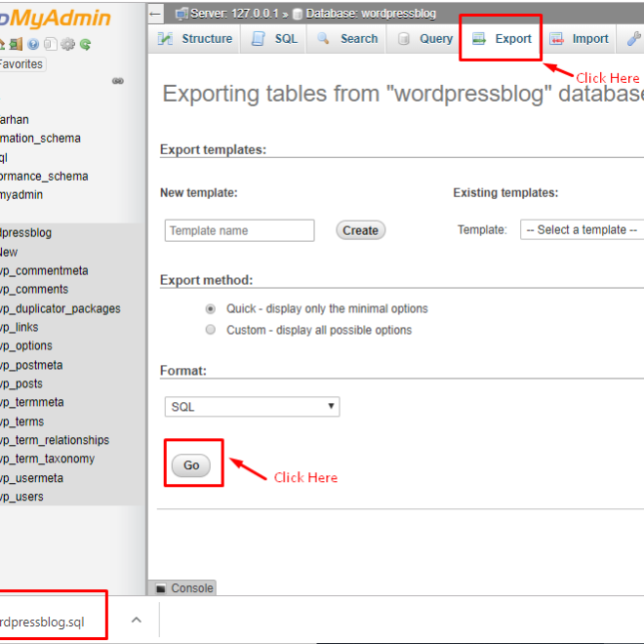Image resolution: width=644 pixels, height=644 pixels.
Task: Click 'Custom - display all possible options' label
Action: (x=319, y=330)
